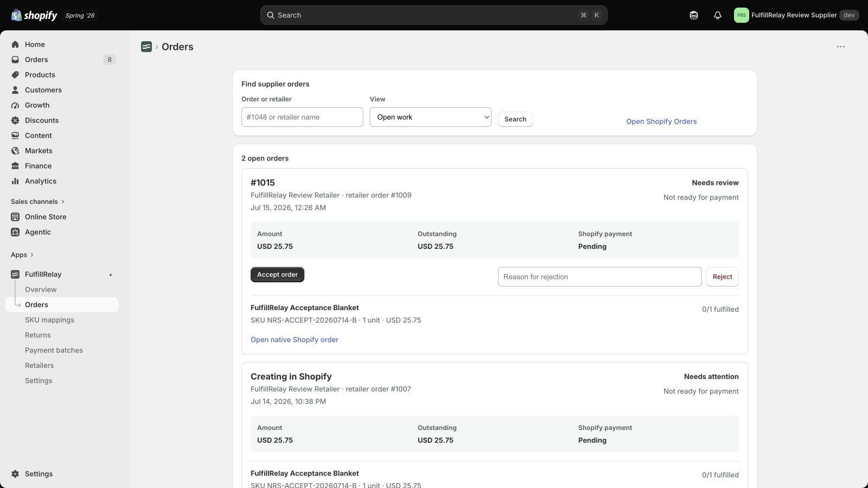This screenshot has width=868, height=488.
Task: Click the Needs review status
Action: click(715, 183)
